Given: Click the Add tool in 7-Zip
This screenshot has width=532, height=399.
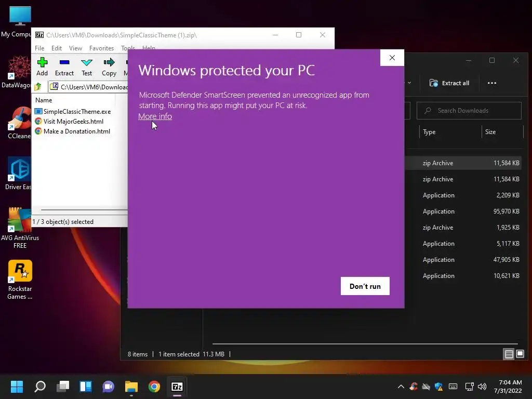Looking at the screenshot, I should [x=42, y=67].
